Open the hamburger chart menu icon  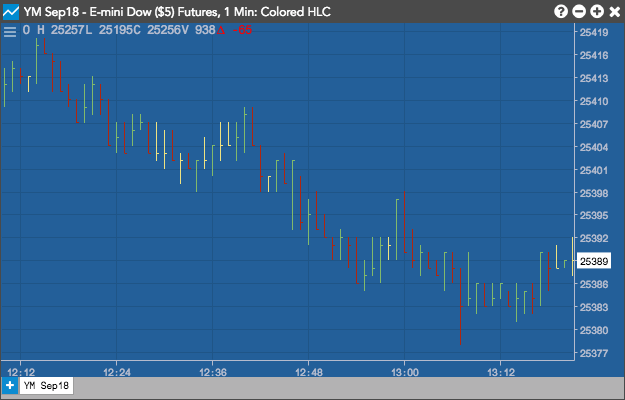pyautogui.click(x=10, y=31)
